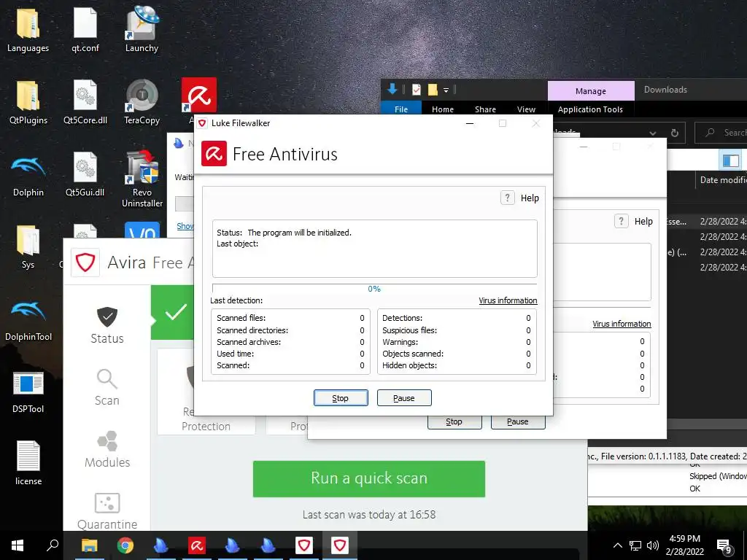This screenshot has height=560, width=747.
Task: Toggle the Explorer preview pane icon
Action: (730, 160)
